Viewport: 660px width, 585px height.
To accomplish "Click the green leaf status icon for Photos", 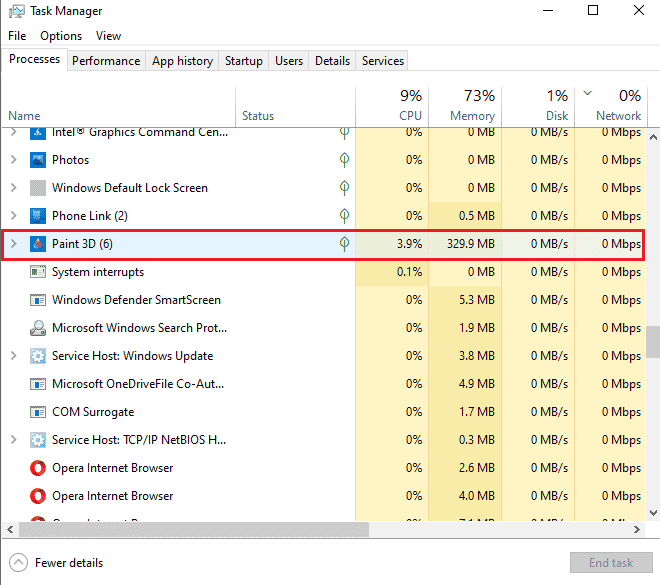I will (x=344, y=160).
